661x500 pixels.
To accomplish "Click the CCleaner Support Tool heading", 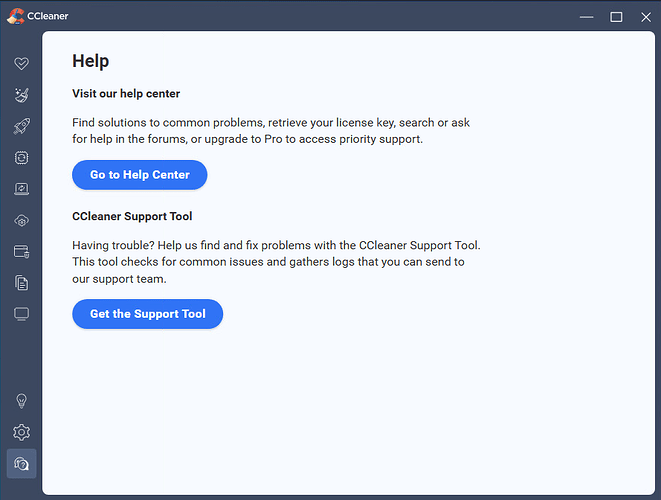I will tap(132, 216).
